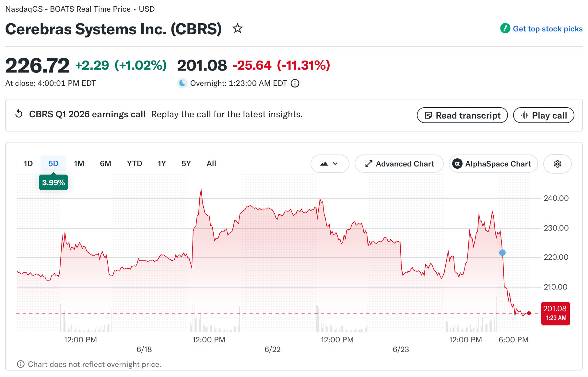Screen dimensions: 588x377
Task: Switch chart range to 1D
Action: (x=28, y=164)
